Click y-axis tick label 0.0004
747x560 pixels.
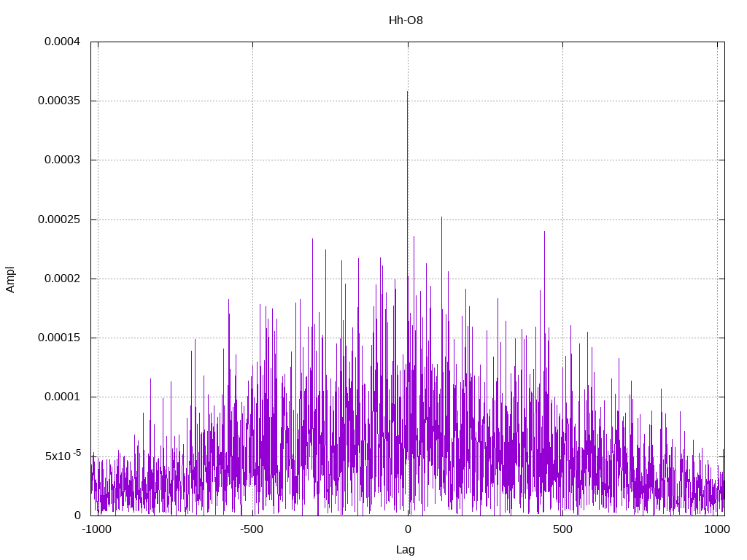[x=63, y=42]
